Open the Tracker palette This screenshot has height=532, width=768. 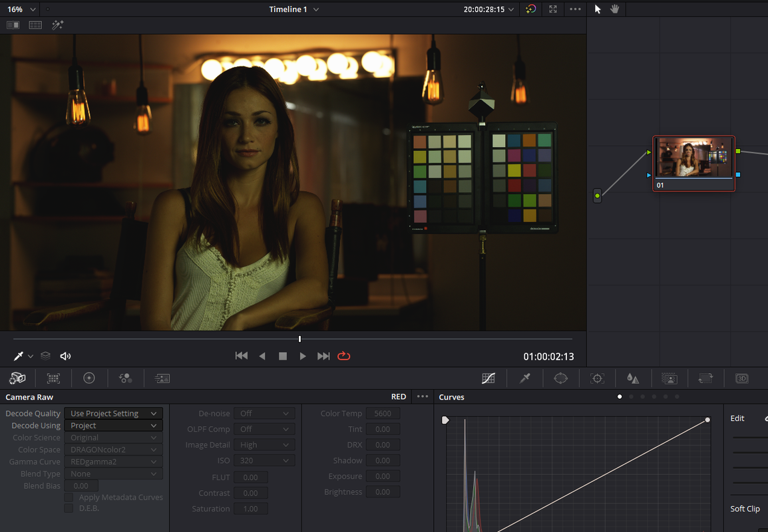597,378
